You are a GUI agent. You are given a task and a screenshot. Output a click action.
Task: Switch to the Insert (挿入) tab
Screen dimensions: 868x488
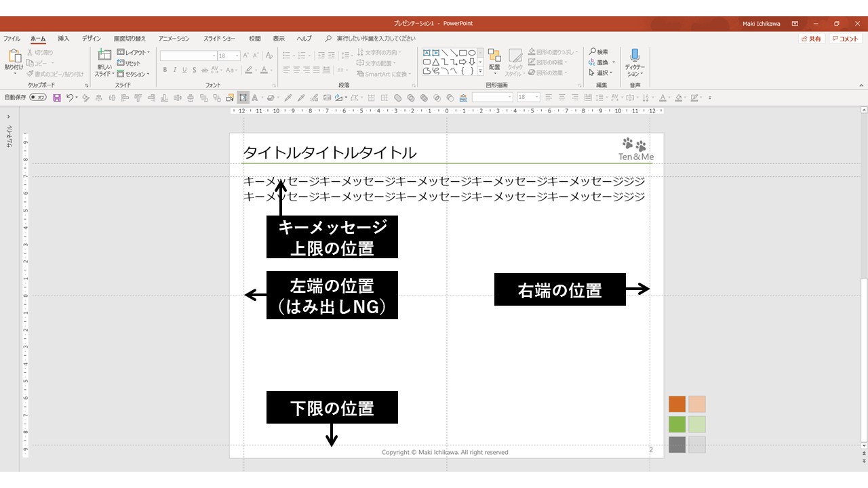(63, 39)
